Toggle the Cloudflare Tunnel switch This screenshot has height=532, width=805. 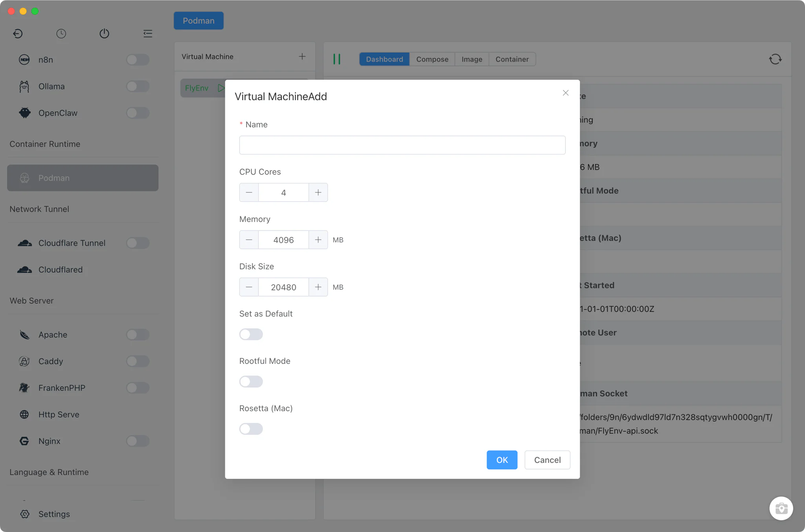click(138, 243)
